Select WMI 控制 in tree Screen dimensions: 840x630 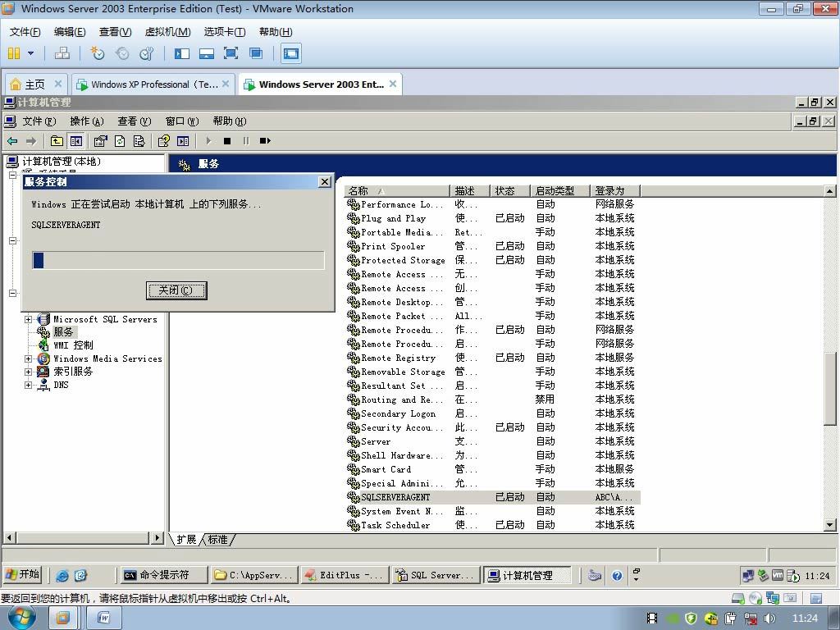[73, 345]
